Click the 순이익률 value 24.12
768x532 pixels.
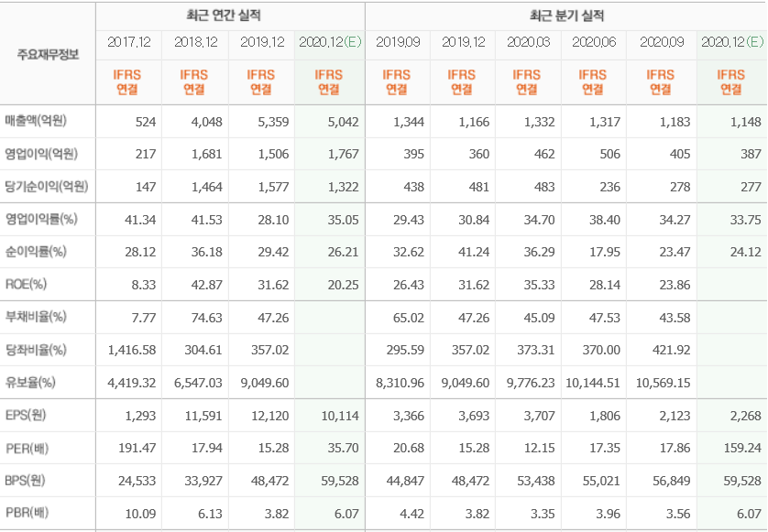(x=746, y=252)
